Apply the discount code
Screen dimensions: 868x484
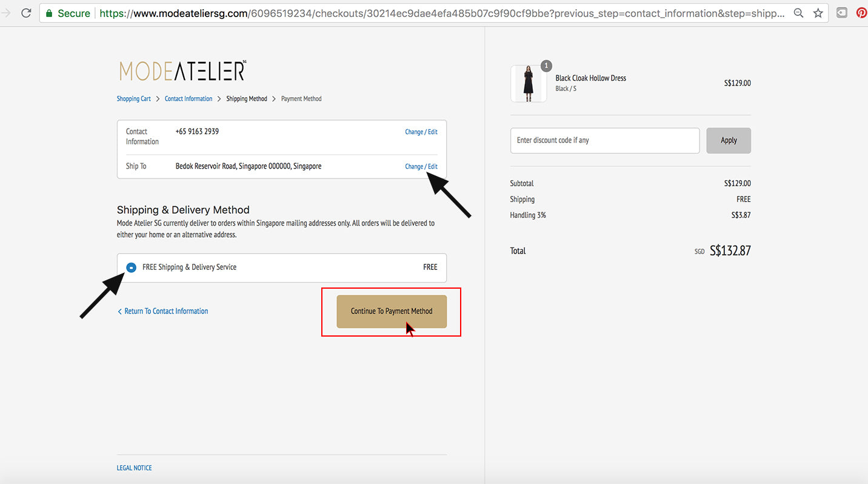(729, 140)
